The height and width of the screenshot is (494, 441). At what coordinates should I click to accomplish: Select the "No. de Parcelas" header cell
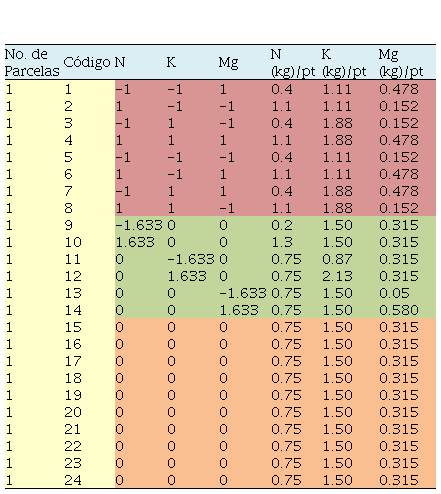[x=32, y=62]
